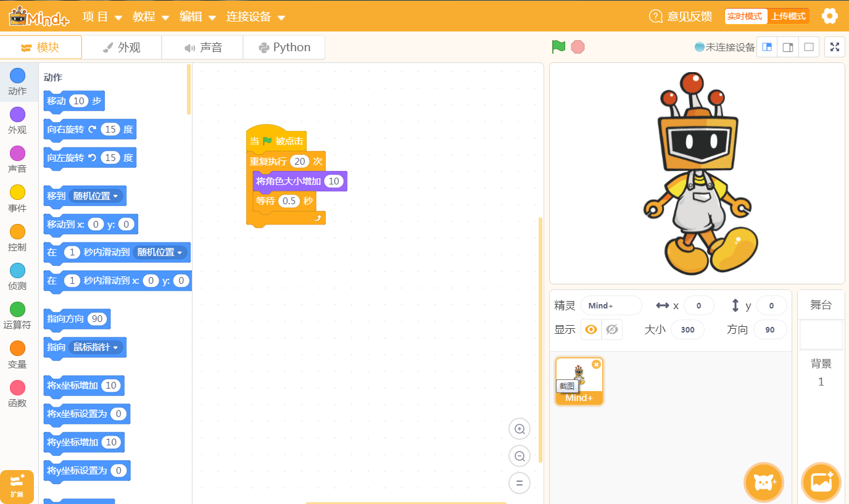Open the 连接设备 connect device menu

pos(255,17)
